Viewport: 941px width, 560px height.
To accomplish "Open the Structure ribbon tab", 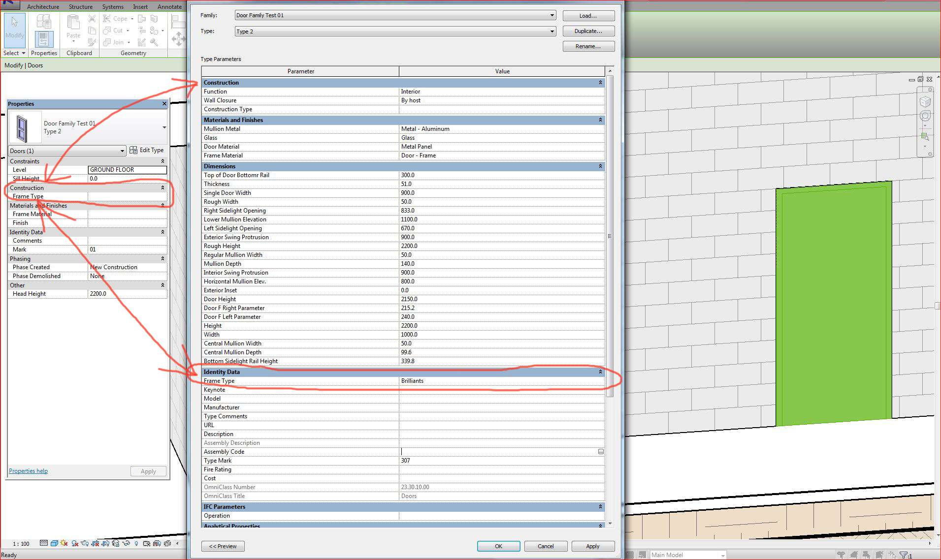I will (x=81, y=6).
